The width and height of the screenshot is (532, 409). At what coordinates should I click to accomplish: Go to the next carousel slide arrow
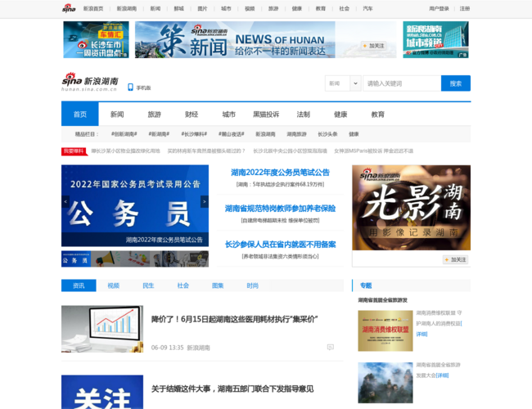coord(205,201)
